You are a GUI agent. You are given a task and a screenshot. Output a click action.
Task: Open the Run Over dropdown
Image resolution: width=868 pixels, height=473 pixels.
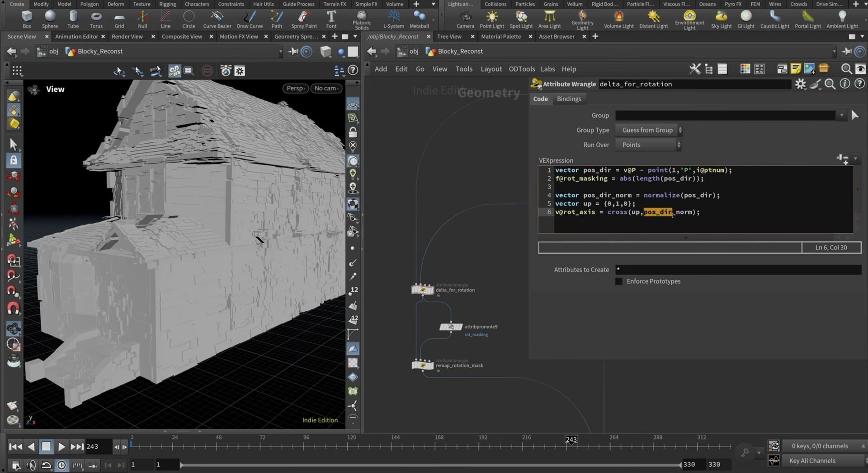point(648,145)
